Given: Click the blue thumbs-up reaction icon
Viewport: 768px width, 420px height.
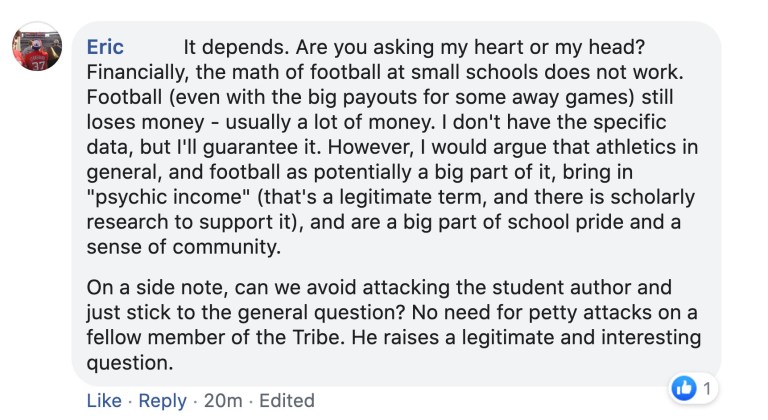Looking at the screenshot, I should point(685,387).
